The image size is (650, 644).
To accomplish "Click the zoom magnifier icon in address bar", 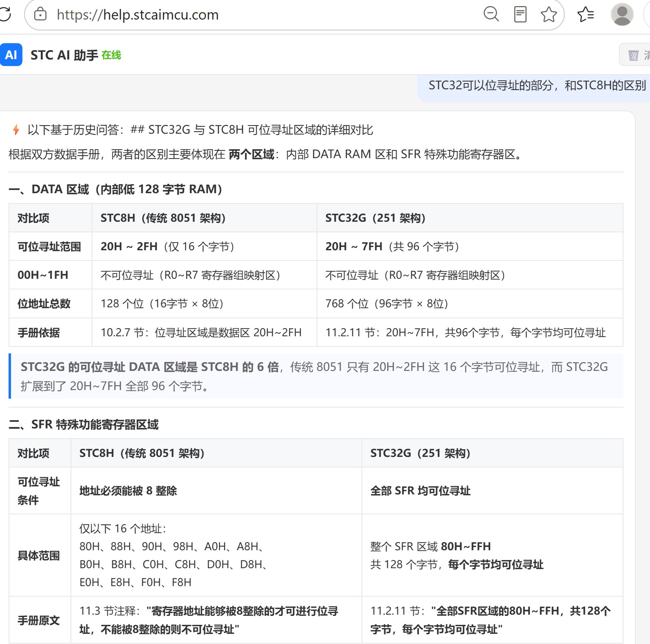I will [x=491, y=14].
